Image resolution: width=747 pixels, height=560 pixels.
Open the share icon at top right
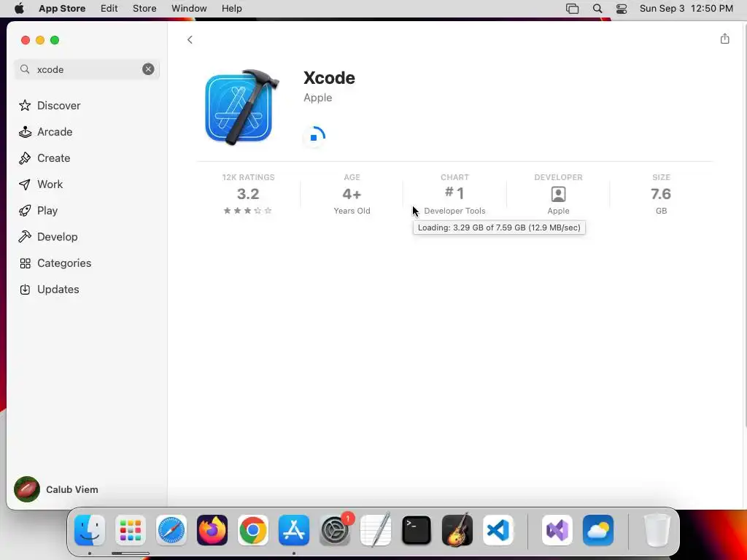(724, 39)
